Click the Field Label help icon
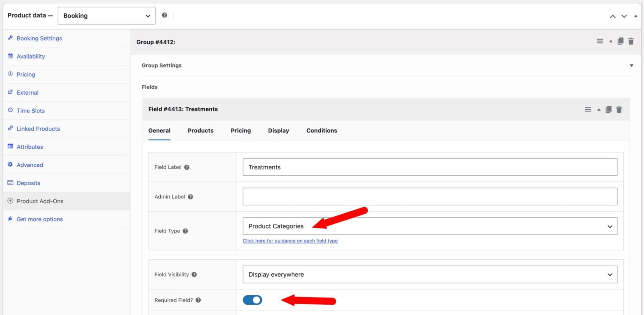The width and height of the screenshot is (644, 315). tap(187, 167)
